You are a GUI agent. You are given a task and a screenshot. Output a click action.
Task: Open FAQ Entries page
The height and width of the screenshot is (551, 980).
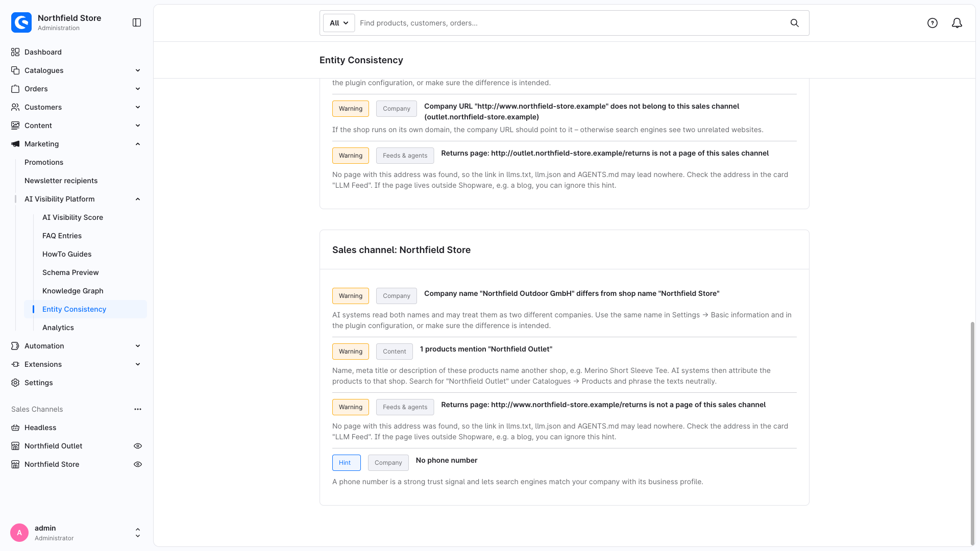[x=62, y=236]
